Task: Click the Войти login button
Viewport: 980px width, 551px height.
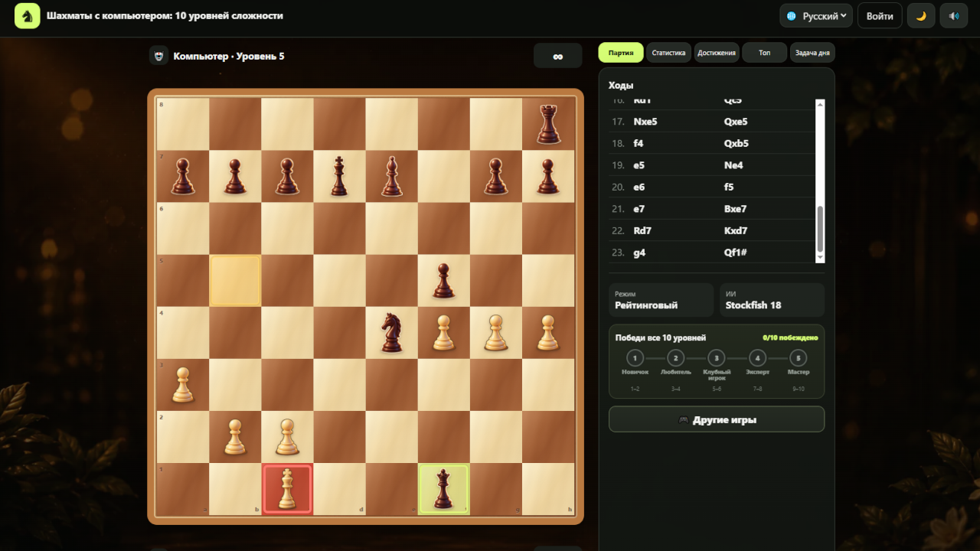Action: coord(880,16)
